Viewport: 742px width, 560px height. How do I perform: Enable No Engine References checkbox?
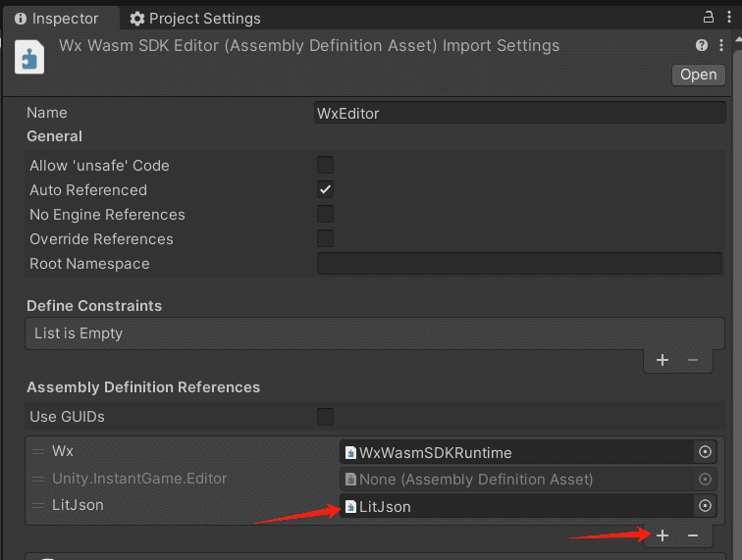[325, 214]
